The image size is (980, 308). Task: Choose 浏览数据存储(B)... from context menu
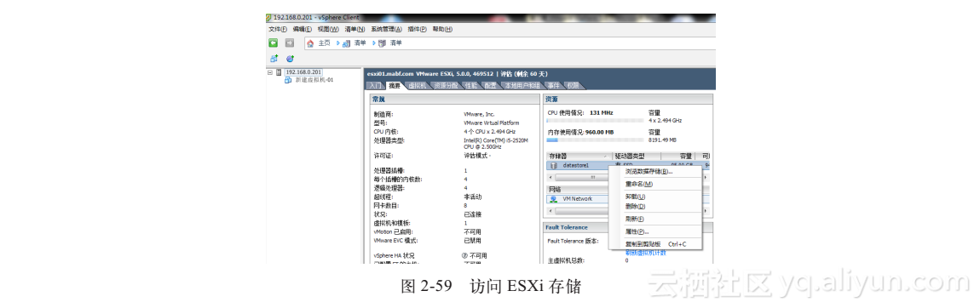click(654, 171)
